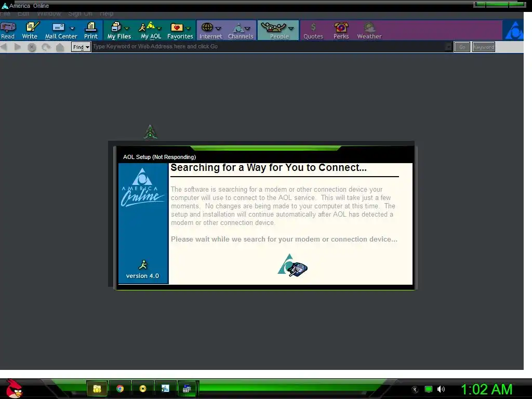Screen dimensions: 532x399
Task: Open the Perks toolbar icon
Action: click(341, 27)
